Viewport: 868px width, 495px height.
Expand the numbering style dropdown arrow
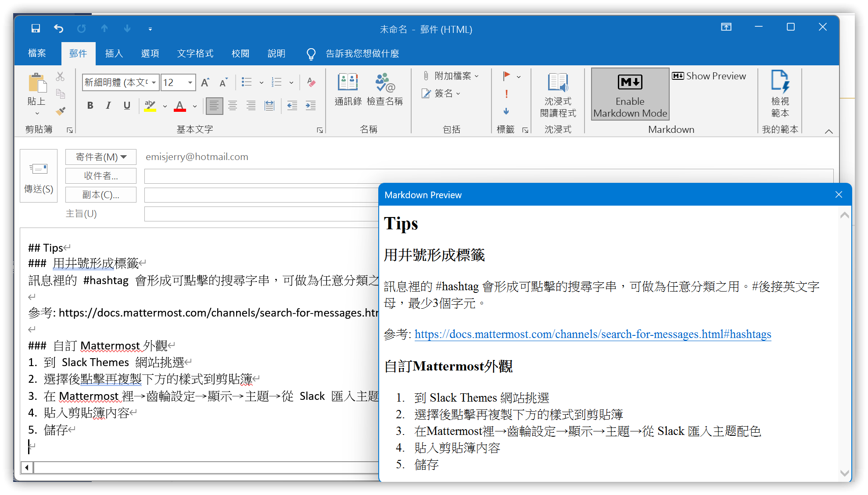pos(291,82)
